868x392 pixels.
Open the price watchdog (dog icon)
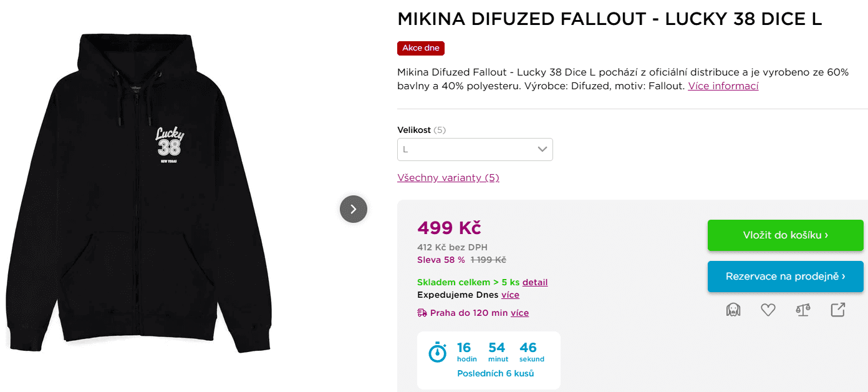click(x=733, y=310)
